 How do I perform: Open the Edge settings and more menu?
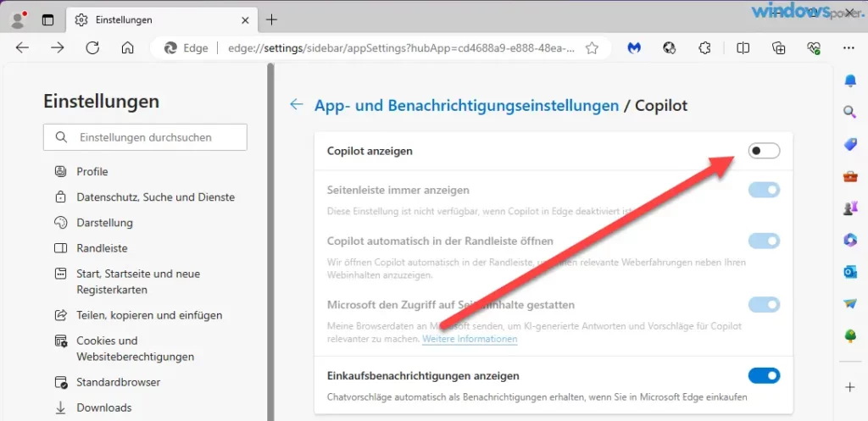coord(849,48)
